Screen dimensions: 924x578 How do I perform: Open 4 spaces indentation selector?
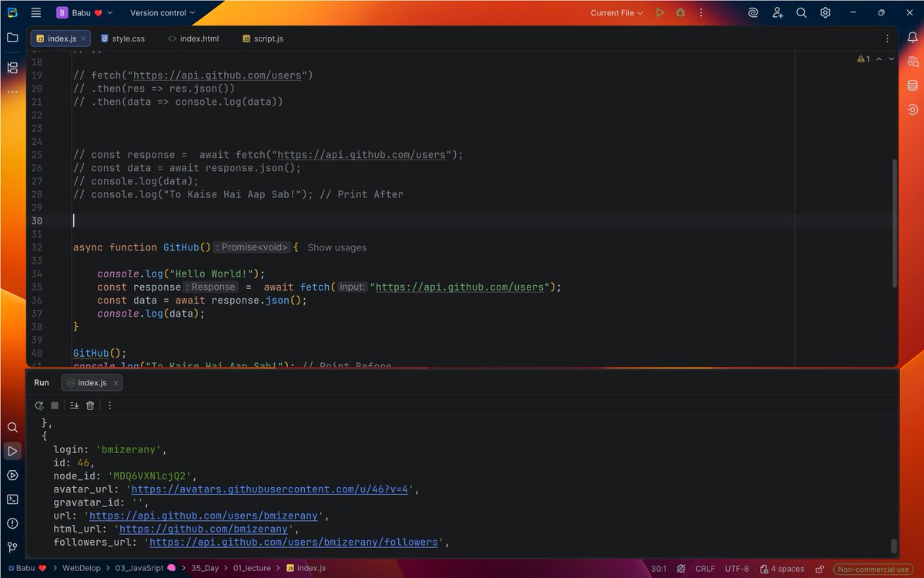tap(782, 569)
